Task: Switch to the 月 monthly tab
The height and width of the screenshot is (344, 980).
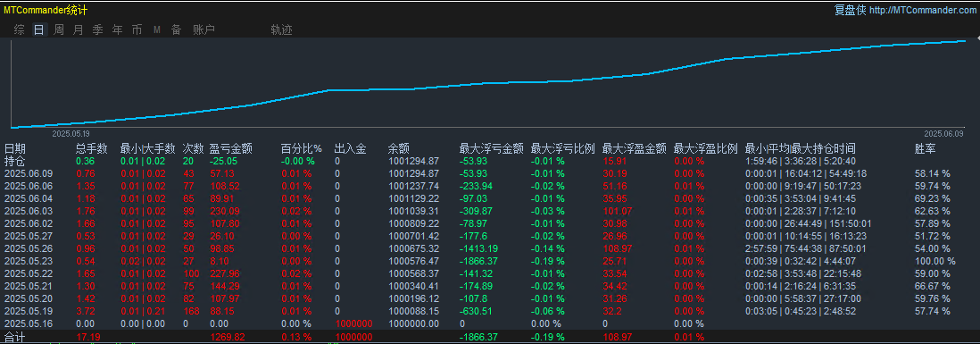Action: (x=79, y=29)
